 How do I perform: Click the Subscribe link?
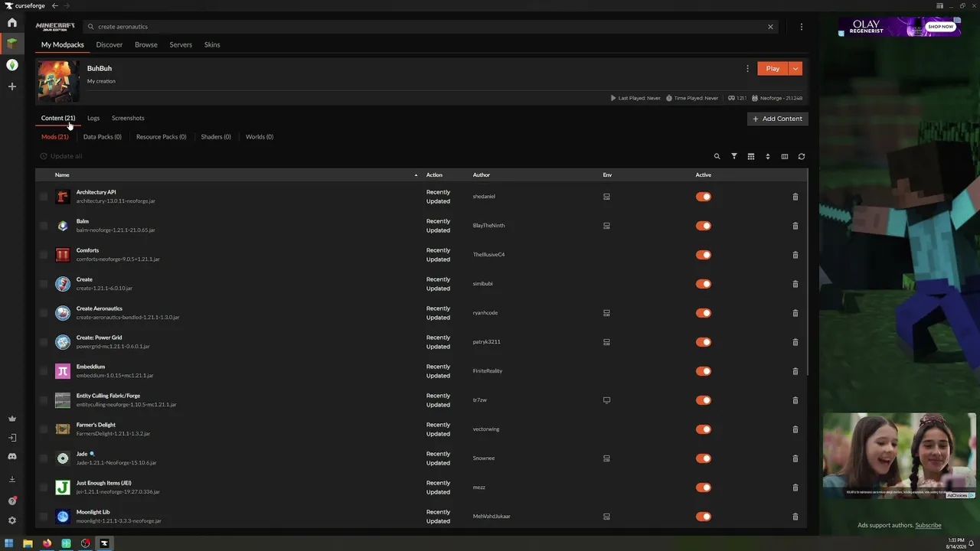(x=928, y=525)
